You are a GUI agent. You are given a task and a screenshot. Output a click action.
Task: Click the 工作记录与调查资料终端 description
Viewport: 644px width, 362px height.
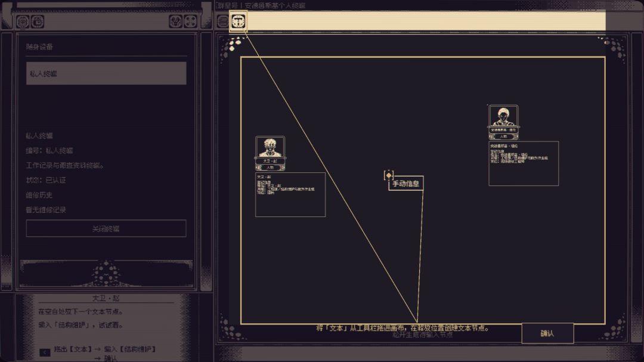pyautogui.click(x=65, y=165)
